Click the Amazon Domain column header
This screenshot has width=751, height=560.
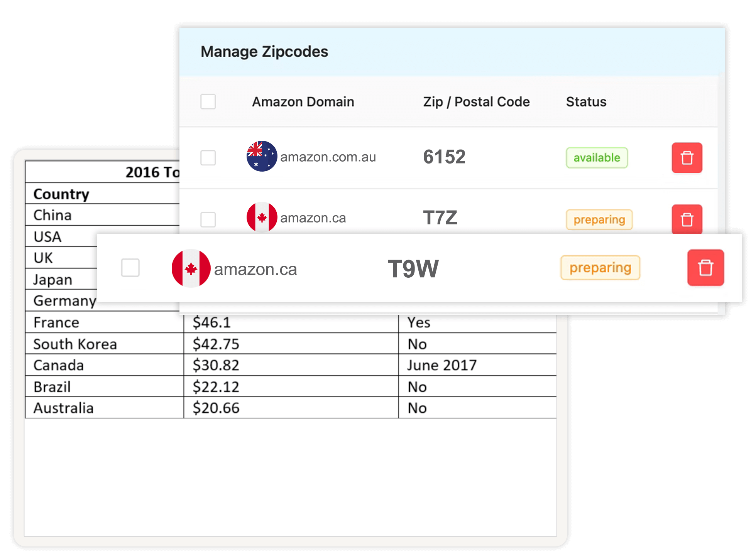click(303, 101)
